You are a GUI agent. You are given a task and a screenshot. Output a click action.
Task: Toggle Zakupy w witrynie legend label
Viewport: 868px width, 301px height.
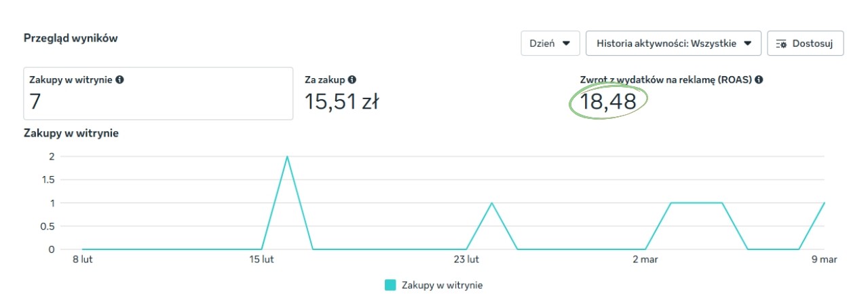(442, 285)
